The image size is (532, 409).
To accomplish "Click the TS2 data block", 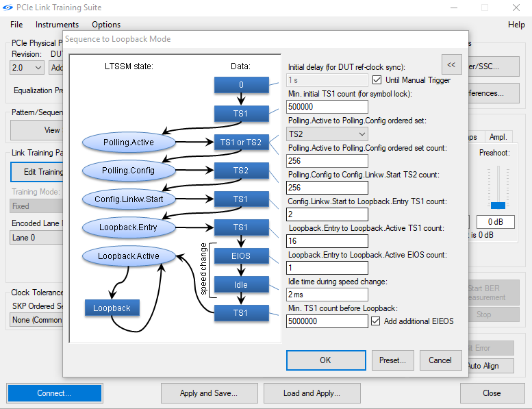I will tap(241, 171).
